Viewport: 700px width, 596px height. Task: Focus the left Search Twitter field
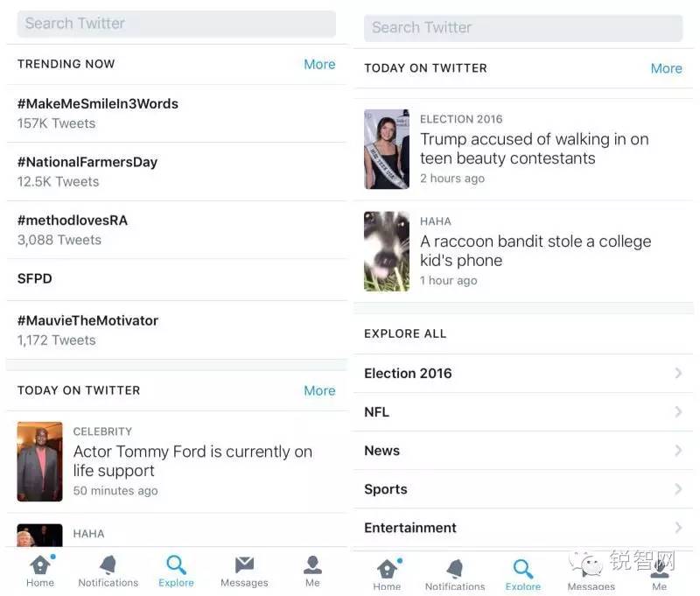[177, 24]
